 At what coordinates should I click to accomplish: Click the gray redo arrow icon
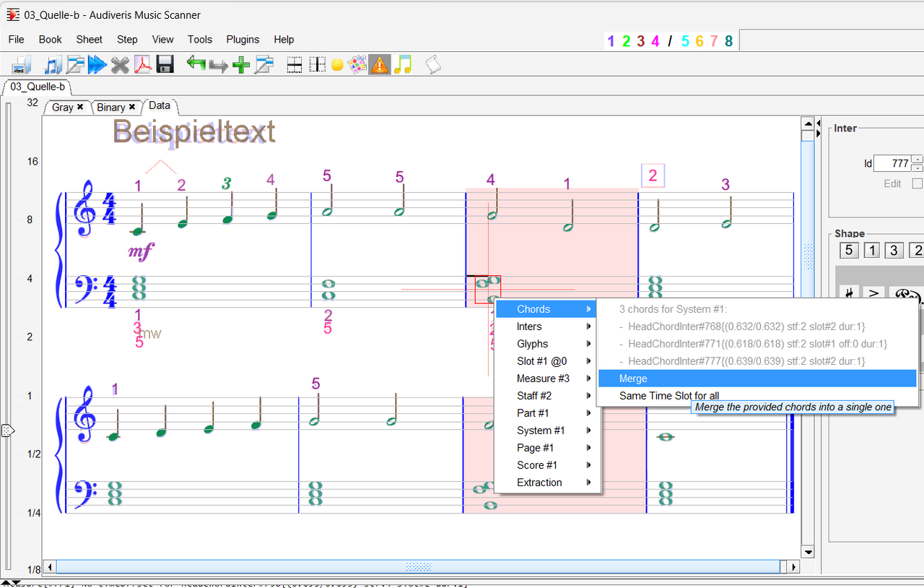218,65
